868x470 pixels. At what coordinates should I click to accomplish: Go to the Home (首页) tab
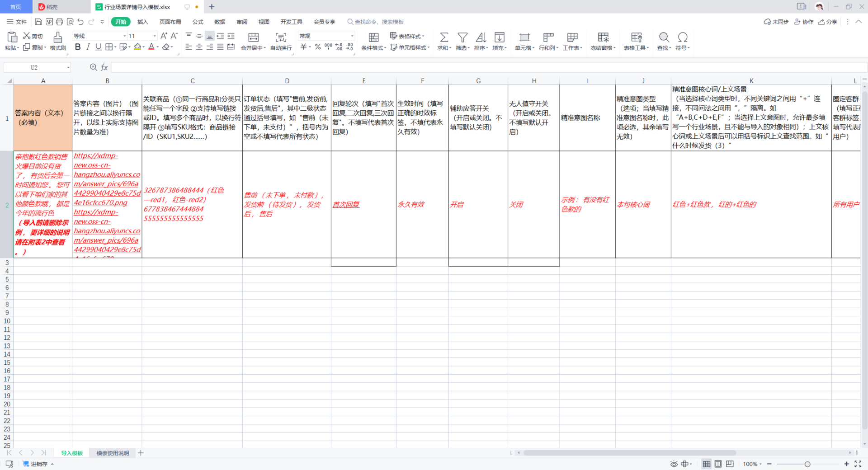tap(16, 7)
